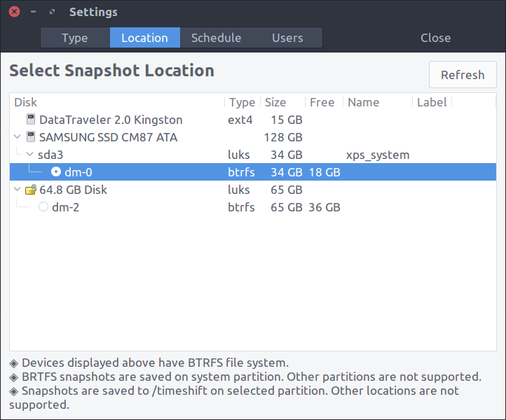506x420 pixels.
Task: Collapse the sda3 partition node
Action: tap(29, 155)
